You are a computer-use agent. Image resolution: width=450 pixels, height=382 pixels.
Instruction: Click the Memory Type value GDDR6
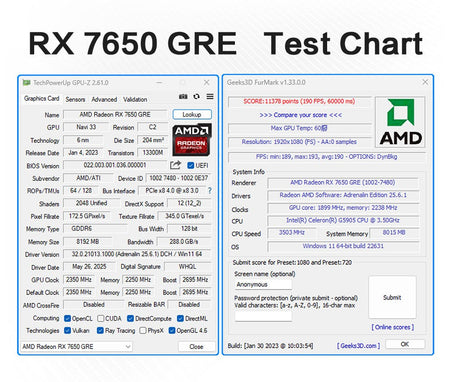(95, 229)
